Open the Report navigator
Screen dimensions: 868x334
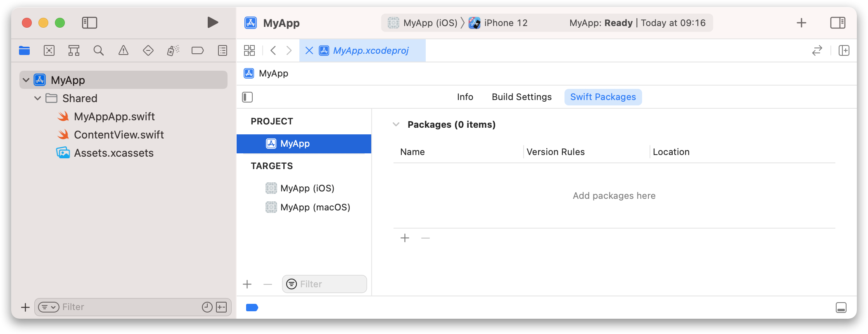223,50
